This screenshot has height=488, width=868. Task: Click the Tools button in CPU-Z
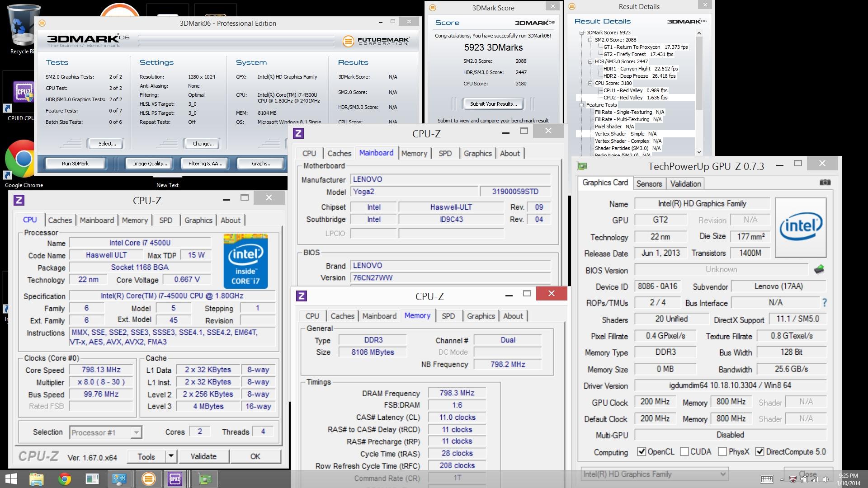click(x=146, y=456)
